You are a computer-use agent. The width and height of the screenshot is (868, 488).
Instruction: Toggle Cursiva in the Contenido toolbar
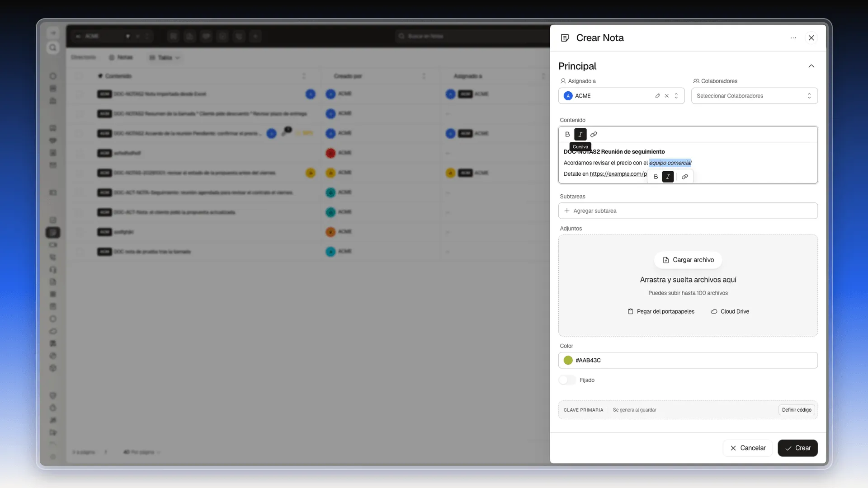(580, 134)
